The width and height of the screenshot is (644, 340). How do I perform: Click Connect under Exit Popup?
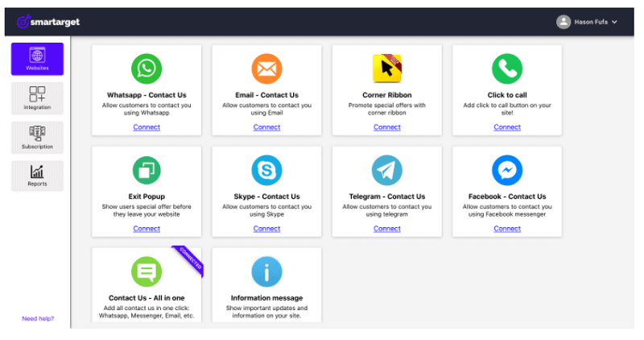pos(147,229)
